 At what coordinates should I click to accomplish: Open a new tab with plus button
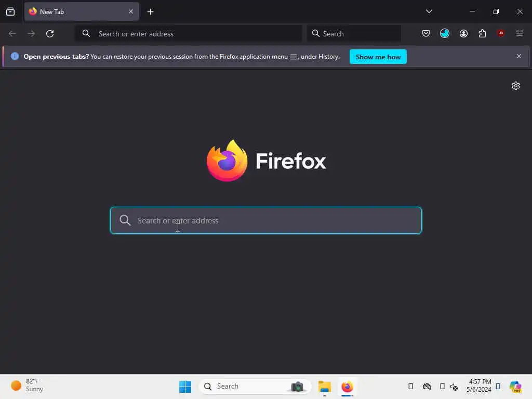(x=150, y=12)
